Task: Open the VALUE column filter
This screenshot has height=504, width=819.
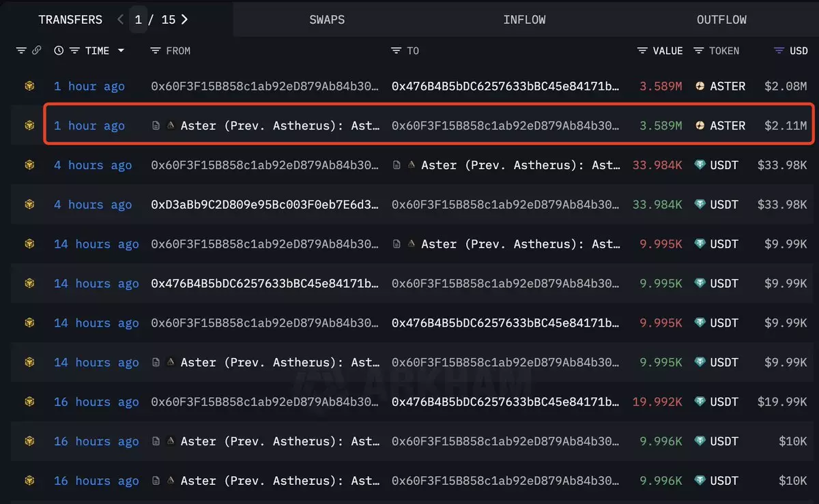Action: click(x=642, y=50)
